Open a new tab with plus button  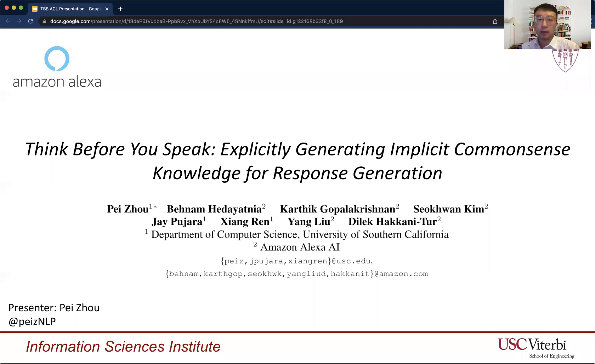click(120, 9)
